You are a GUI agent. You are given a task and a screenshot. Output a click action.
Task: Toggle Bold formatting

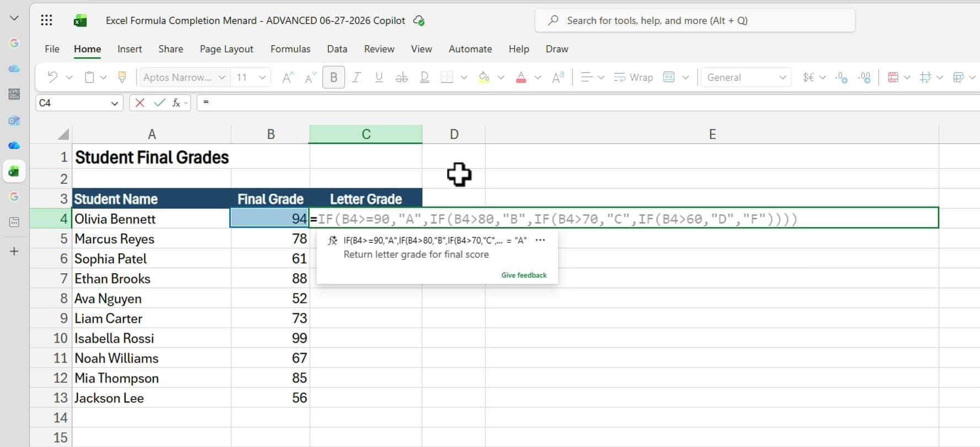334,77
